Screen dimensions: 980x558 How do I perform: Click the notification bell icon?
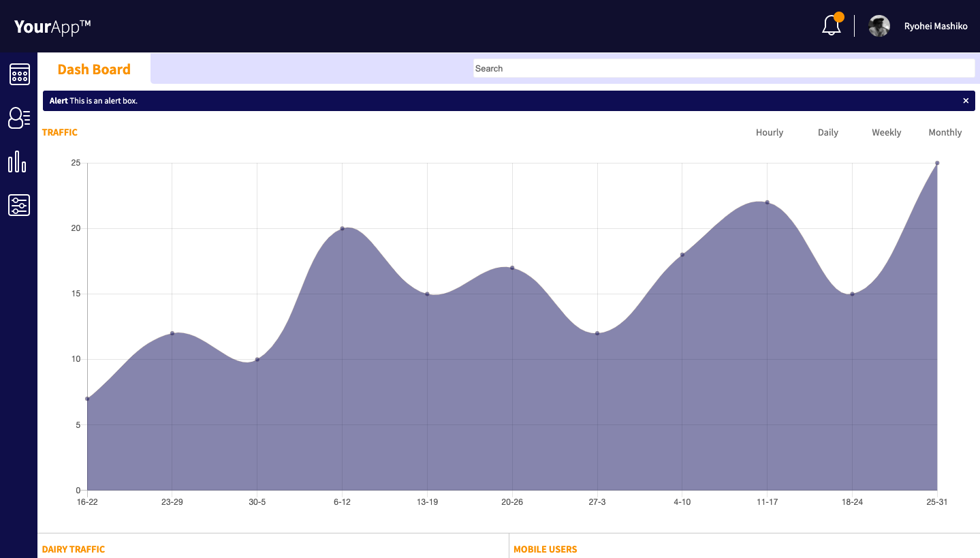pyautogui.click(x=832, y=26)
